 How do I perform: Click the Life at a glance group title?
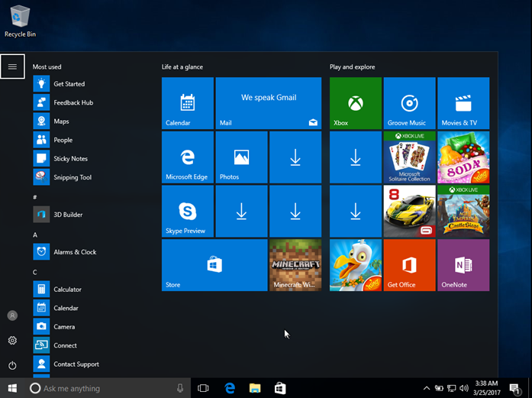coord(182,67)
